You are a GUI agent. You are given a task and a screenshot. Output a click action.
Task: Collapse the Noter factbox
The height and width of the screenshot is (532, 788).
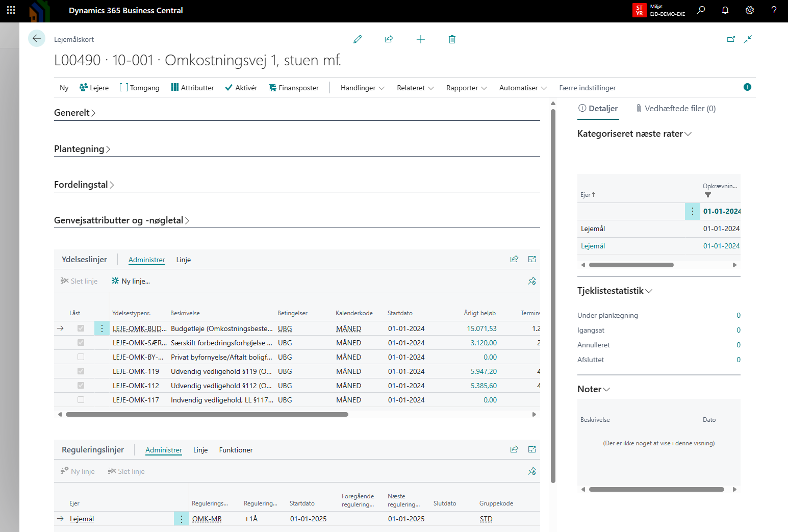[x=594, y=389]
